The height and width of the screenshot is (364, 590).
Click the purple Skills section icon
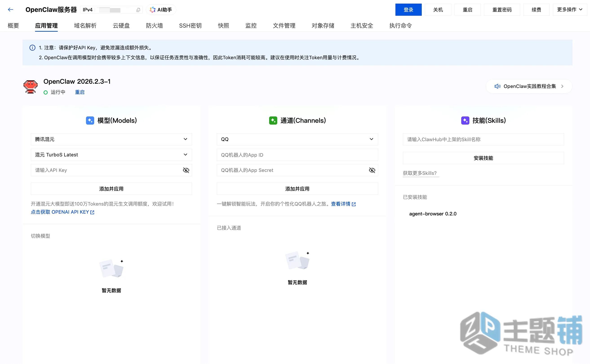point(465,120)
